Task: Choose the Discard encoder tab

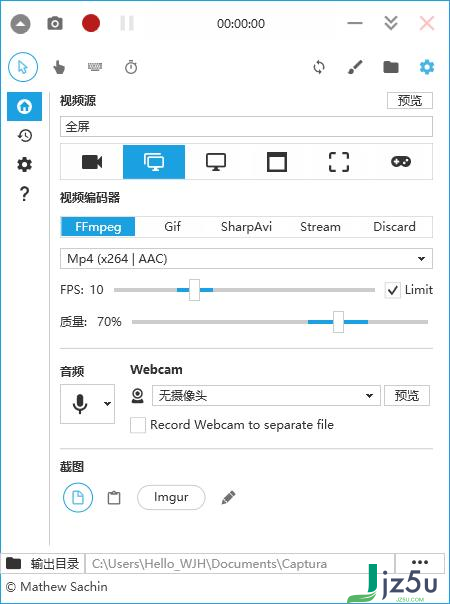Action: 394,226
